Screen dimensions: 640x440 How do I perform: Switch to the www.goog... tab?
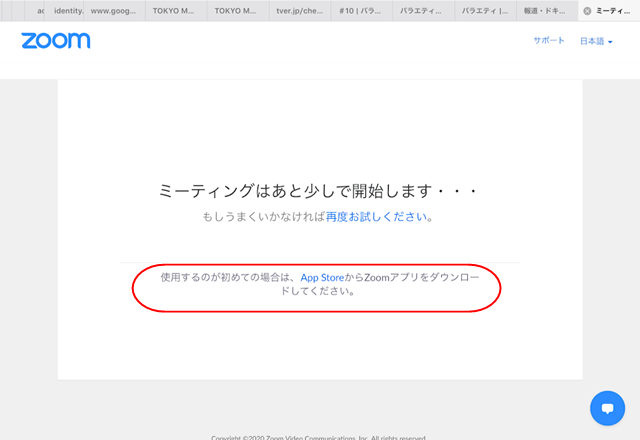point(114,11)
